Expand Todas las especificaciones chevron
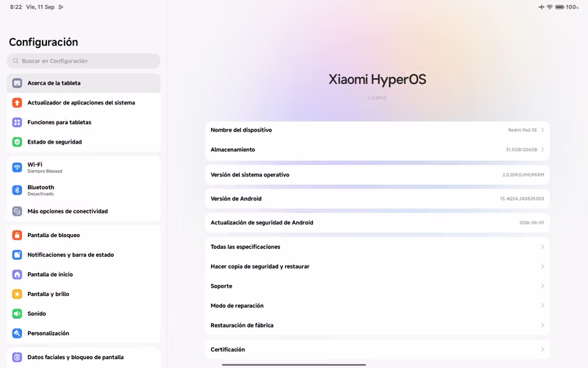Viewport: 588px width, 368px height. [x=542, y=247]
